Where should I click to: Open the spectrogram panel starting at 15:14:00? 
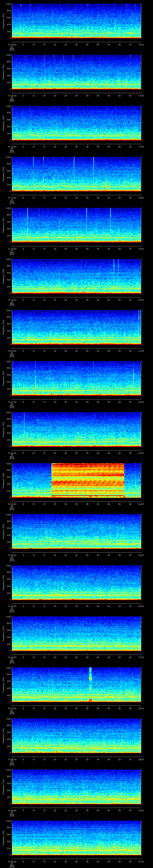click(x=76, y=21)
